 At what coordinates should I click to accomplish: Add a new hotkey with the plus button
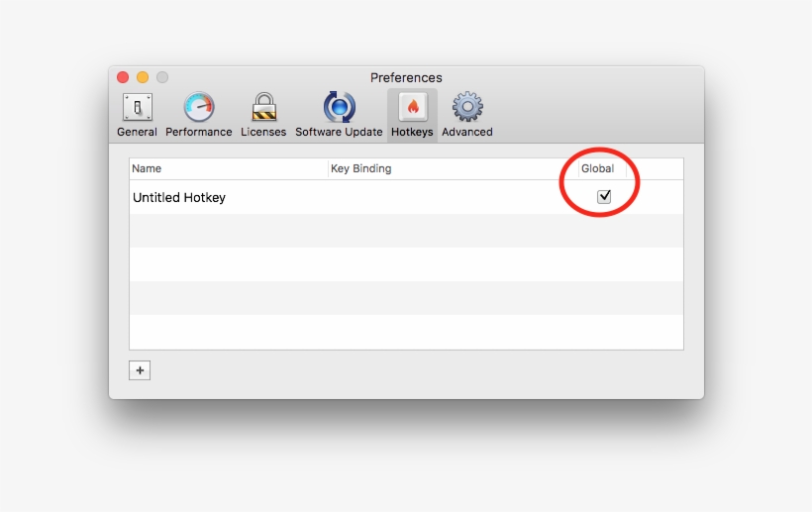point(140,370)
